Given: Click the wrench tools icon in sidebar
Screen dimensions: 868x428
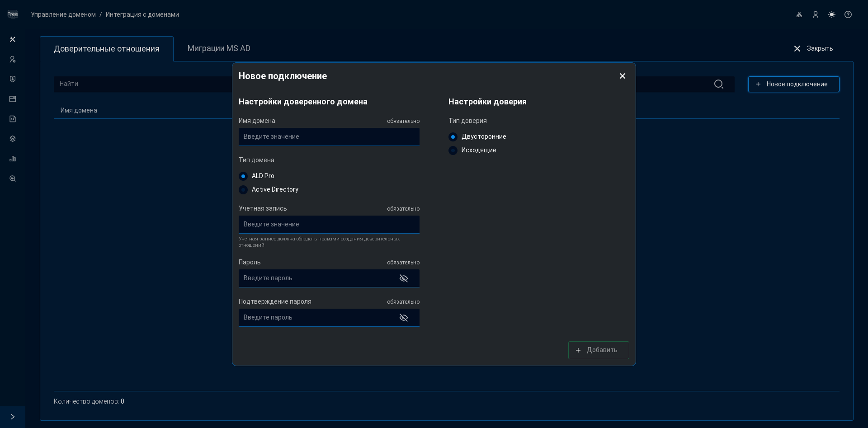Looking at the screenshot, I should click(13, 39).
